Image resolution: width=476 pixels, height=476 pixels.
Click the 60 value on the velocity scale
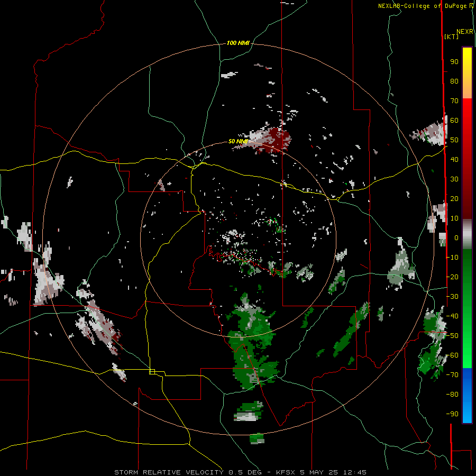(454, 121)
